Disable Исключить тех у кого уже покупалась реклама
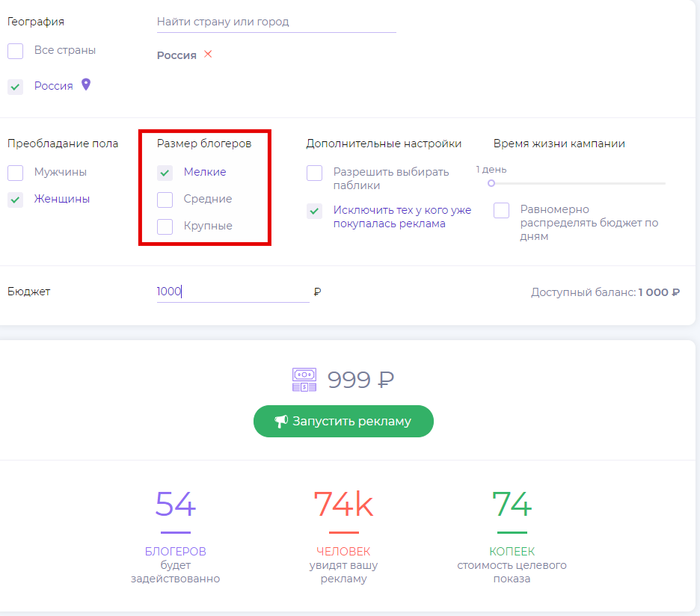Screen dimensions: 700x616 [315, 211]
